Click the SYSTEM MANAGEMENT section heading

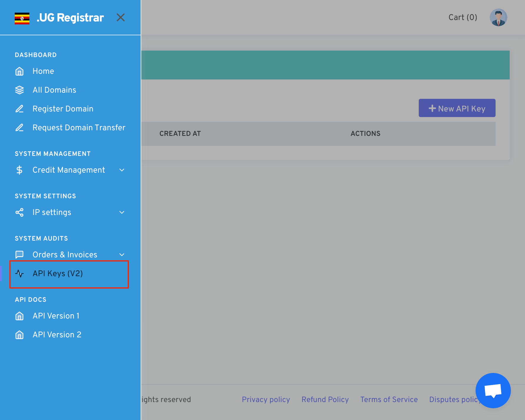(x=53, y=154)
